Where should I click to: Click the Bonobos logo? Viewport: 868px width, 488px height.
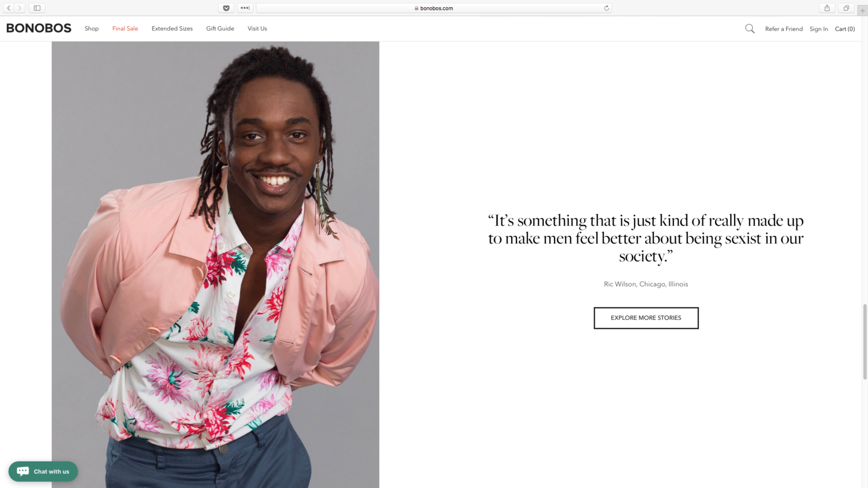(39, 28)
